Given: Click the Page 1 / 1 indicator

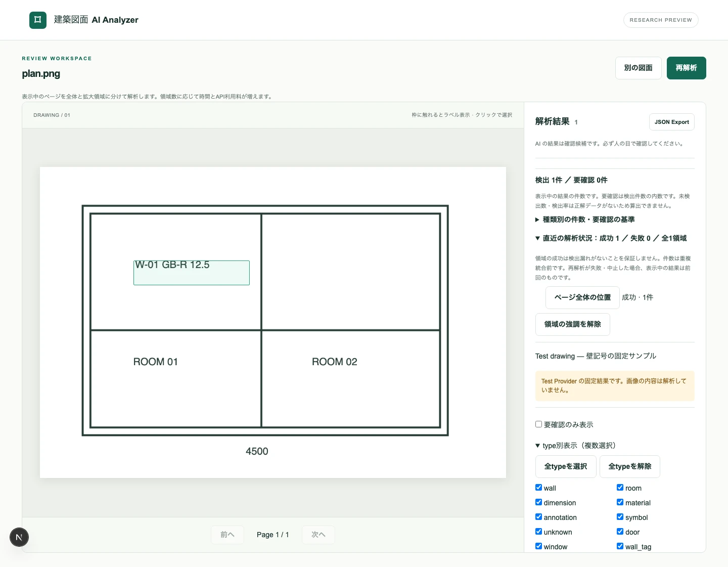Looking at the screenshot, I should (273, 535).
